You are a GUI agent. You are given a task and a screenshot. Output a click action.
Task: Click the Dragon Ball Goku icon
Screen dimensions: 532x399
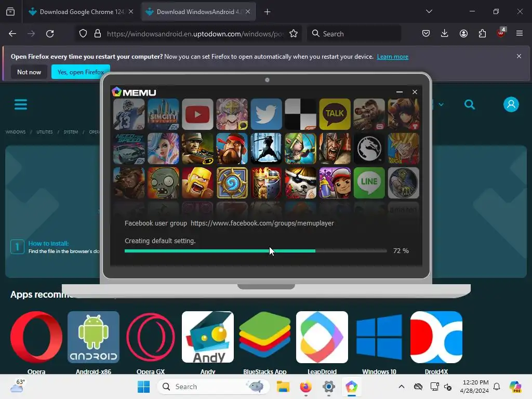click(403, 149)
